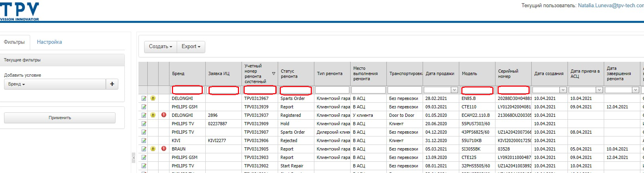644x173 pixels.
Task: Click the Текущие фильтры panel header
Action: (x=62, y=60)
